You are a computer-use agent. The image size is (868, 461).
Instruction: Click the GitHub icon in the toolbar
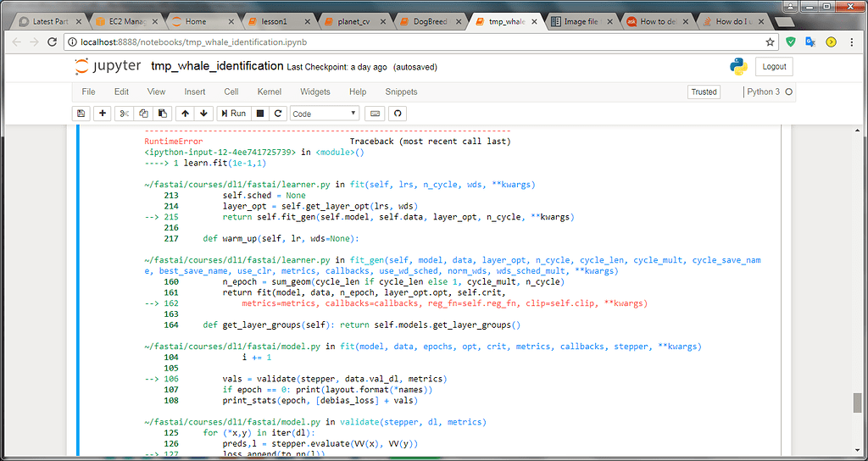click(396, 114)
